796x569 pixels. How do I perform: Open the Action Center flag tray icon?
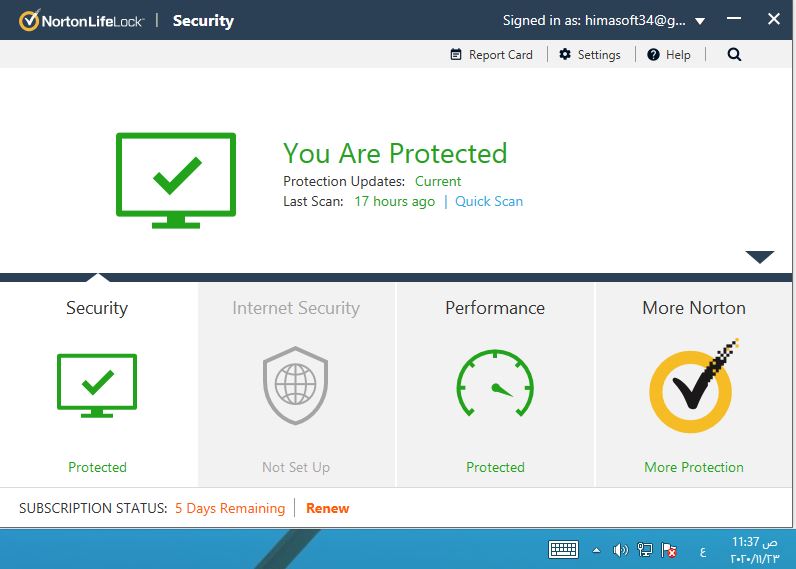click(669, 550)
